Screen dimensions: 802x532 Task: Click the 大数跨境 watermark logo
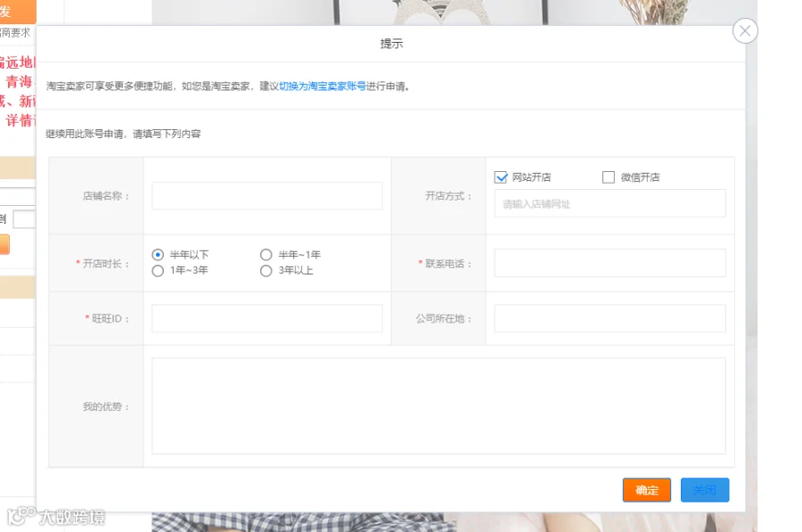[x=56, y=517]
